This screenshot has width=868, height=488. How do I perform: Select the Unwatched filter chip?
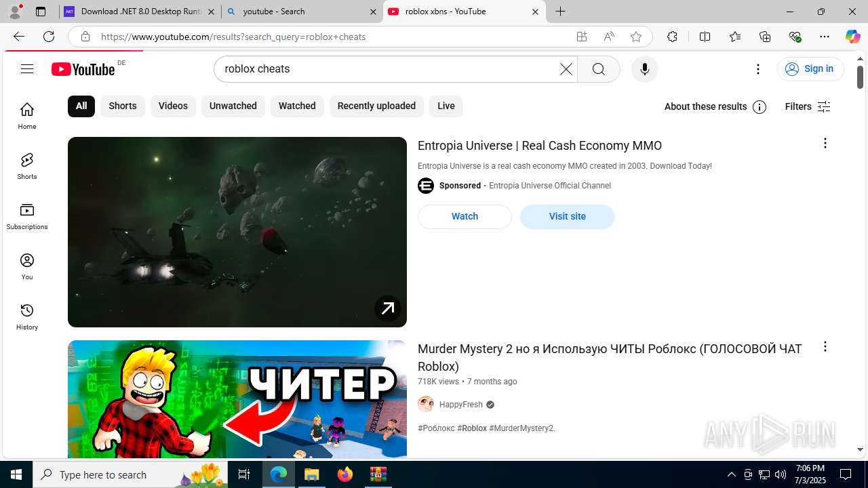click(233, 106)
